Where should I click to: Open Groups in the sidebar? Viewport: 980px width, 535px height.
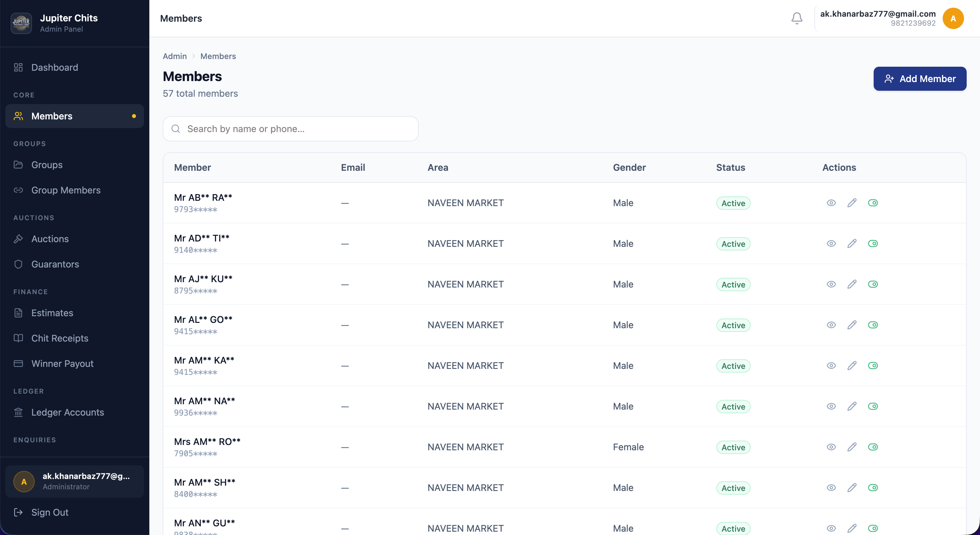(x=47, y=165)
